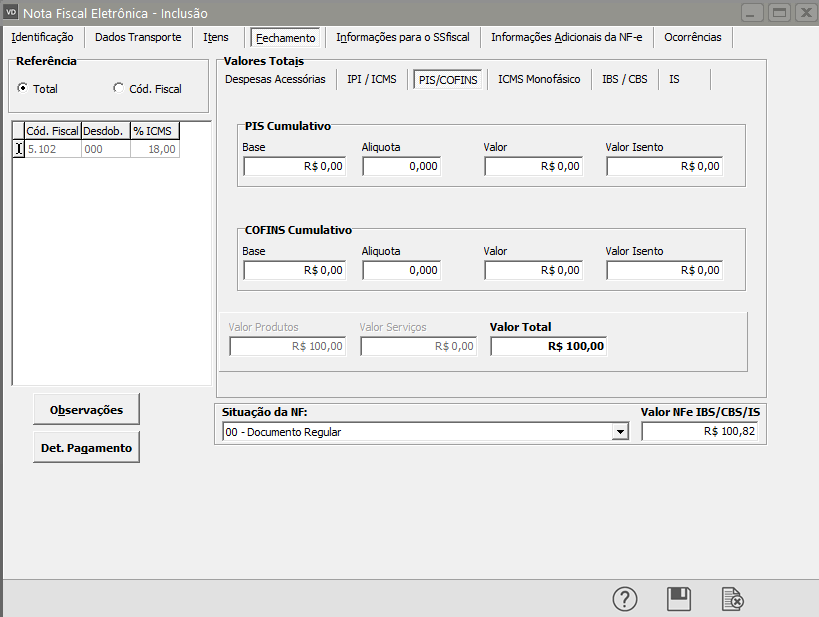The width and height of the screenshot is (819, 617).
Task: Click the VD application icon in title bar
Action: (12, 12)
